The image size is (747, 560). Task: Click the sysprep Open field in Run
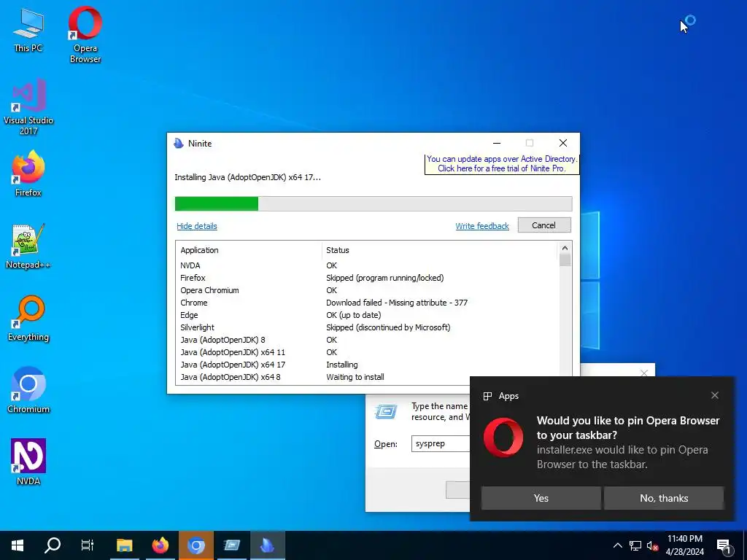(441, 444)
